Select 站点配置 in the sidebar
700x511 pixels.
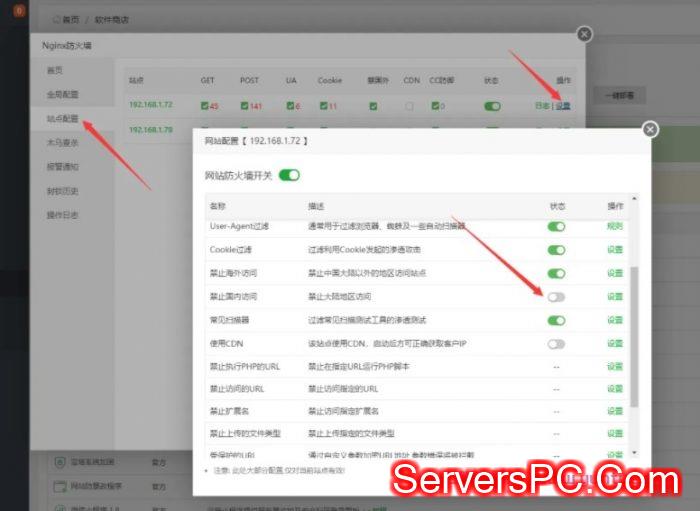61,119
